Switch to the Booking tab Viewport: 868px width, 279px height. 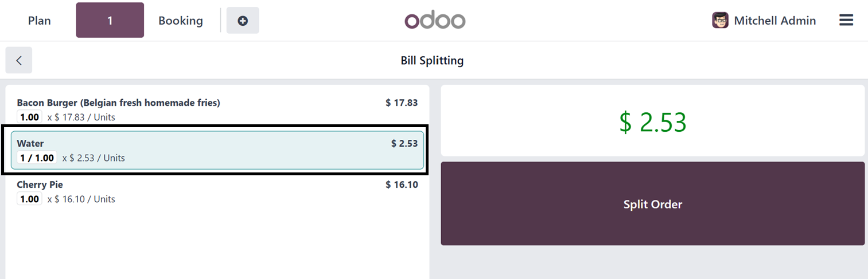click(181, 21)
